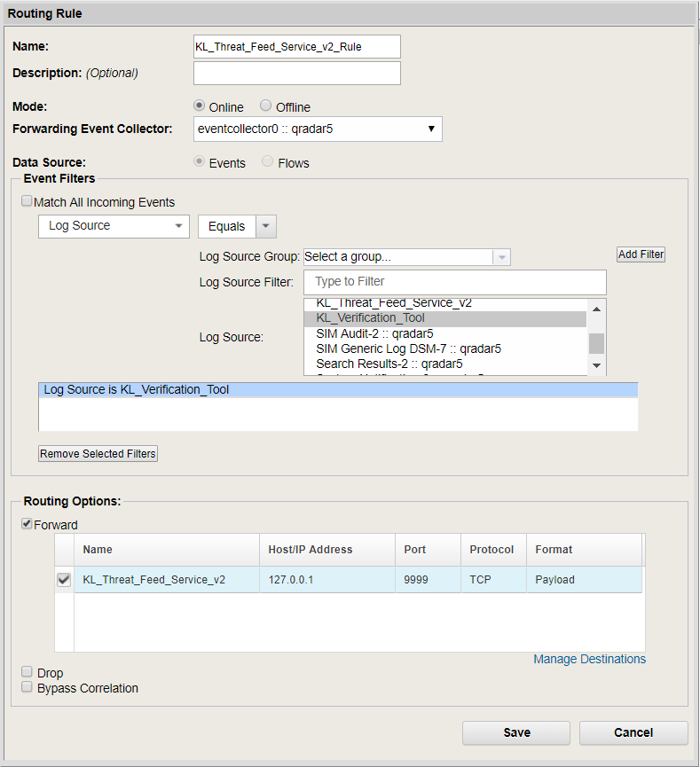Switch mode to Offline
The height and width of the screenshot is (767, 700).
pyautogui.click(x=265, y=106)
